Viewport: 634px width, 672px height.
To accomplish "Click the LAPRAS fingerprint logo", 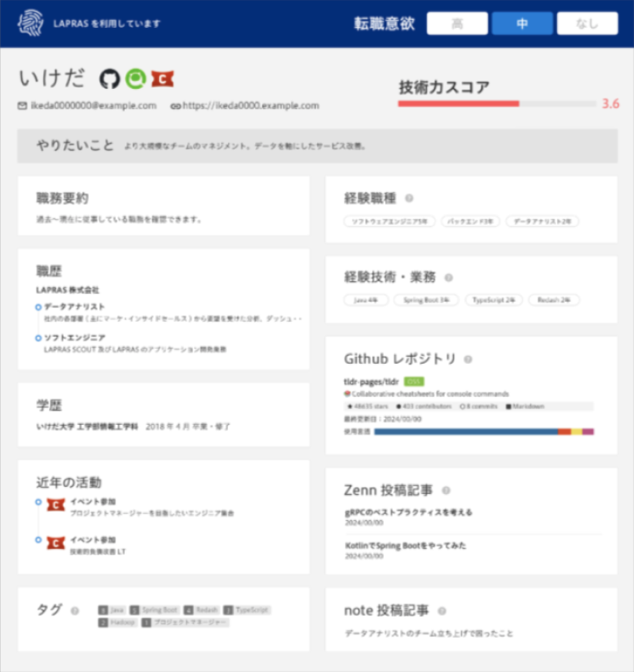I will 30,23.
